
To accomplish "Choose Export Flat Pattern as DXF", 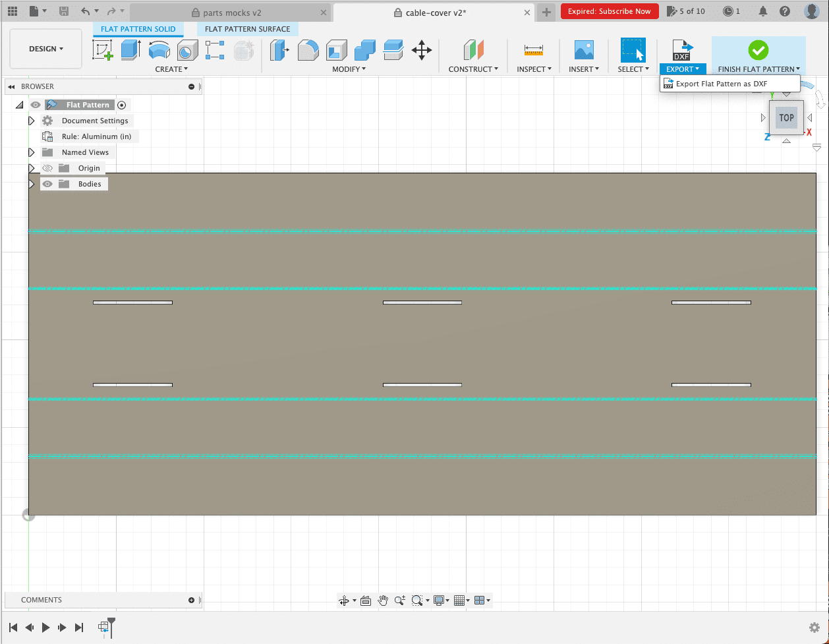I will [x=721, y=84].
